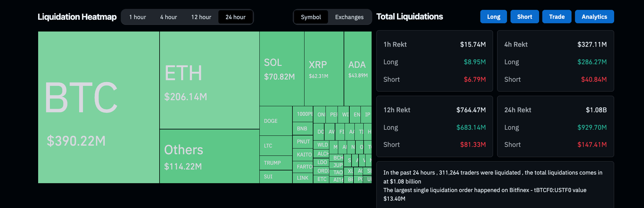Viewport: 644px width, 208px height.
Task: Click the LTC heatmap tile
Action: (276, 146)
